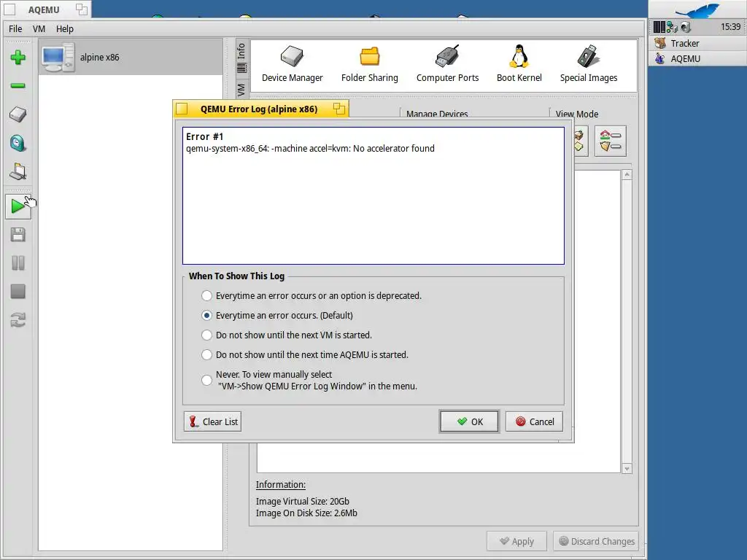Click the Pause VM icon

[x=18, y=262]
